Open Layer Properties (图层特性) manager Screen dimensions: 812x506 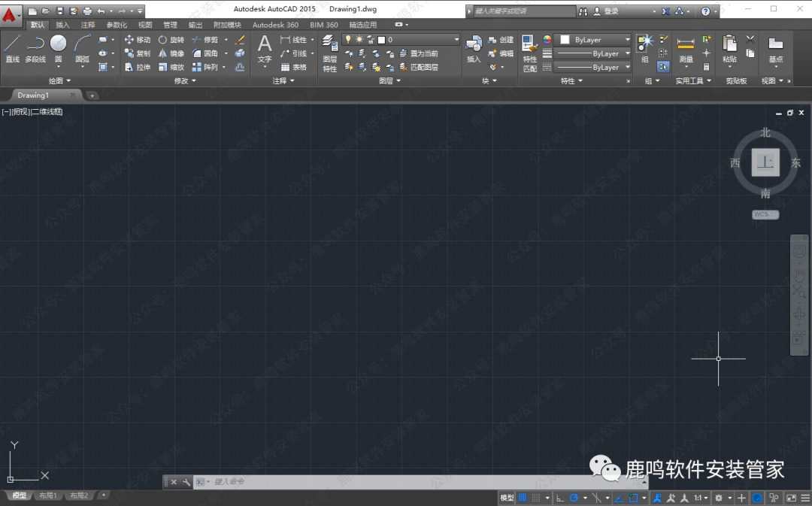pyautogui.click(x=329, y=53)
